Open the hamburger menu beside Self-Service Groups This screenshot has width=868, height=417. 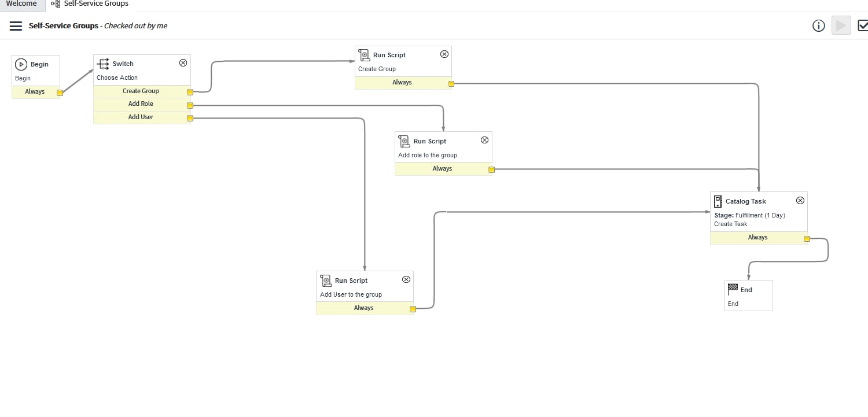click(x=16, y=26)
